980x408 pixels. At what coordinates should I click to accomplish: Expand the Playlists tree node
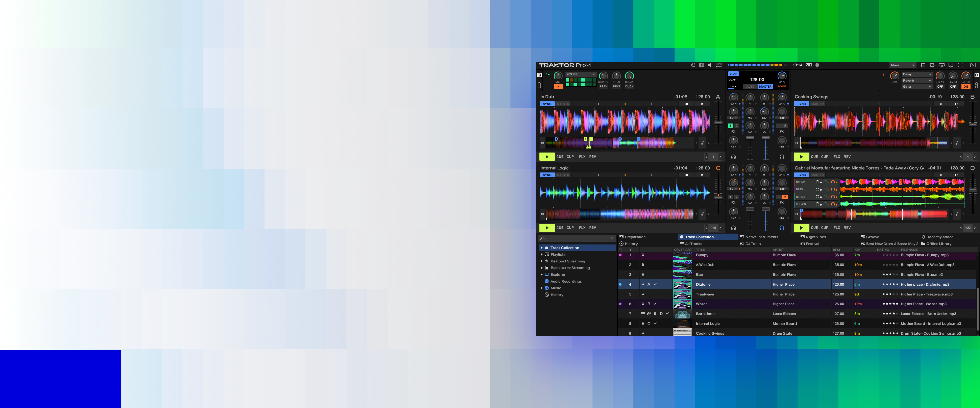[542, 254]
